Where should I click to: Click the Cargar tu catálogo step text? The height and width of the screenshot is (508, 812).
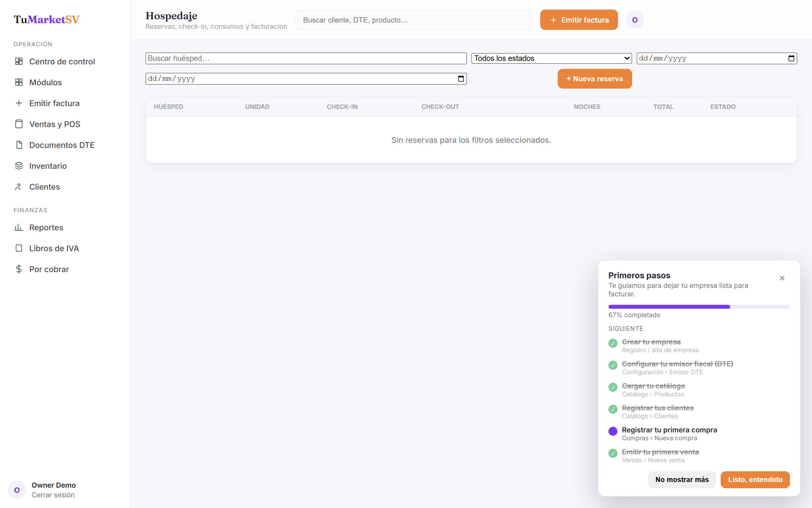653,386
